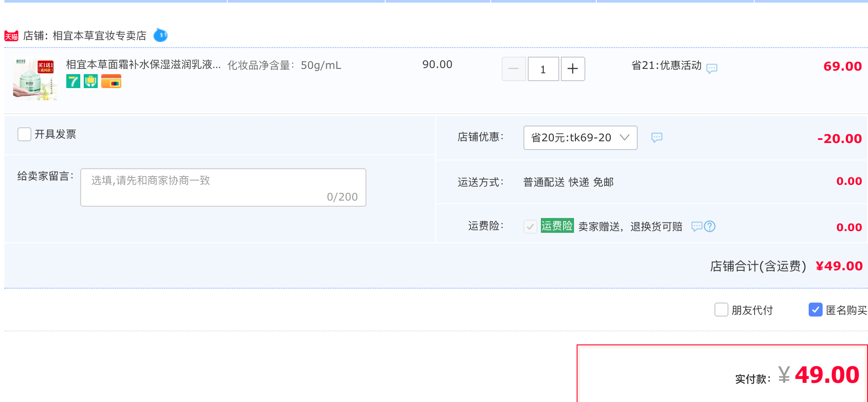
Task: Click the seller message input field
Action: pyautogui.click(x=223, y=187)
